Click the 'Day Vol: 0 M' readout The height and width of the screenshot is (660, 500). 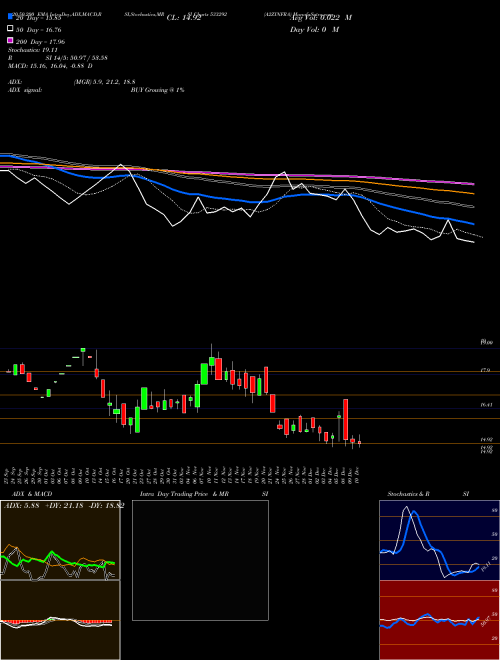(314, 29)
